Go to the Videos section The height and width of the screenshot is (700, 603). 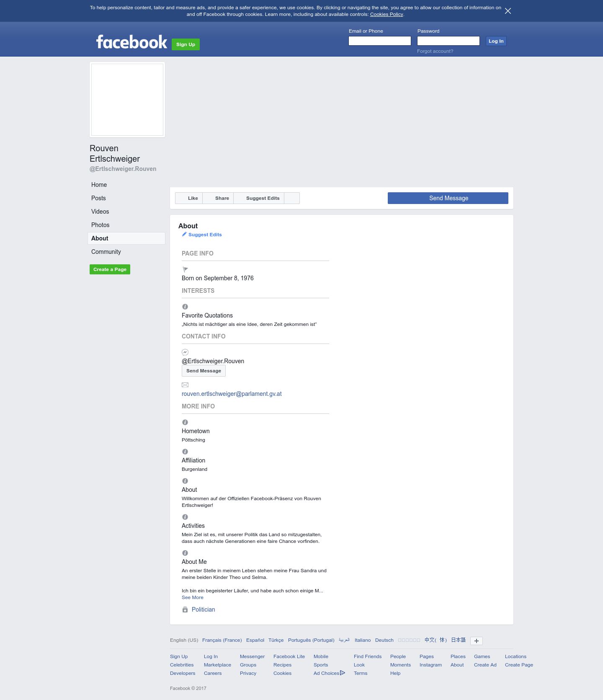[126, 212]
